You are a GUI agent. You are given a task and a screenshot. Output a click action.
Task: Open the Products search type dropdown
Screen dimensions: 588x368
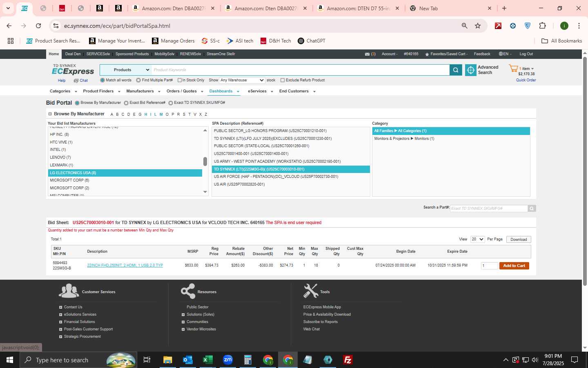126,70
